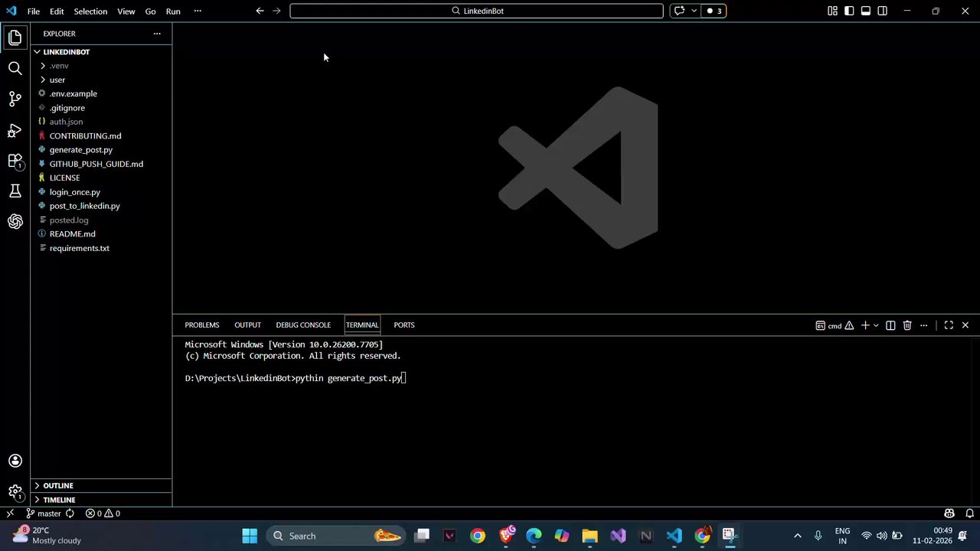Open the Selection menu
980x551 pixels.
point(90,11)
